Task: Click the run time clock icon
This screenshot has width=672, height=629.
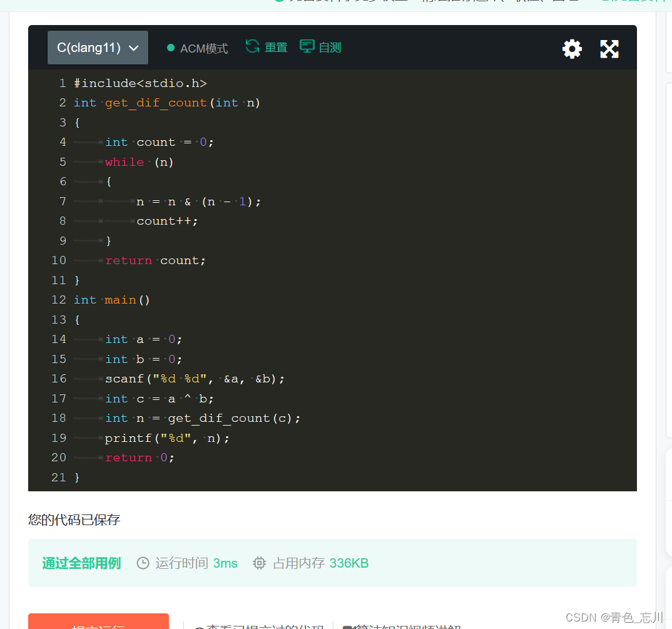Action: (x=143, y=563)
